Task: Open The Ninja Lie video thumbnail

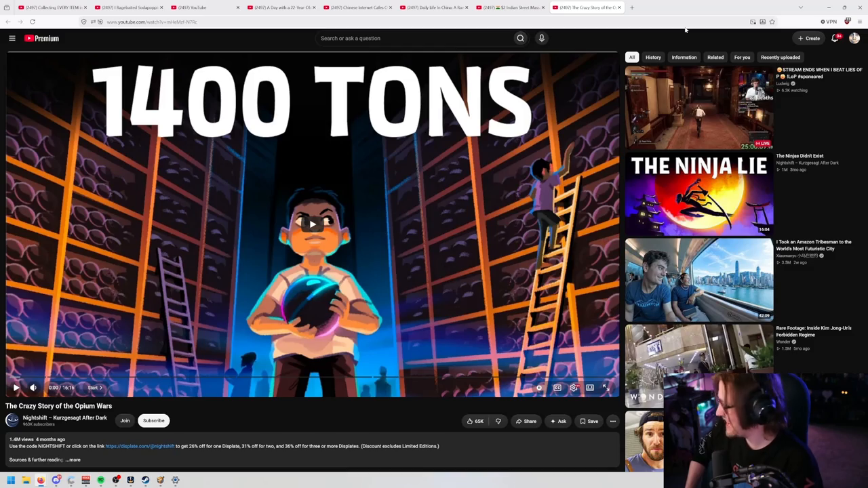Action: click(x=699, y=194)
